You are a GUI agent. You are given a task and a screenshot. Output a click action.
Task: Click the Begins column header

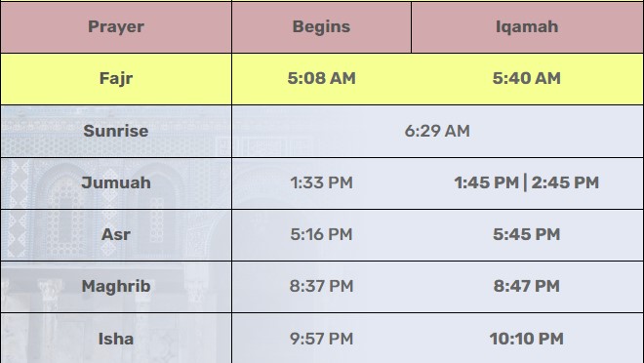point(321,27)
